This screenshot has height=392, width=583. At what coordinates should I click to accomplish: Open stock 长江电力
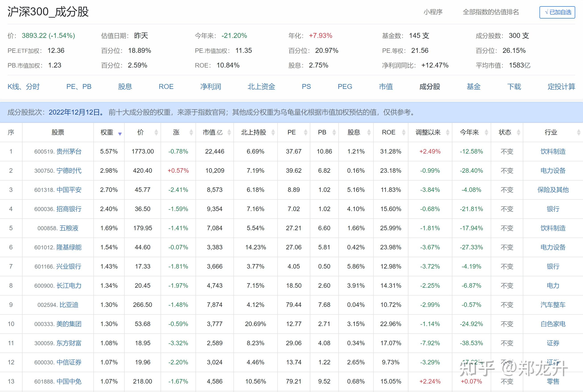[x=69, y=285]
